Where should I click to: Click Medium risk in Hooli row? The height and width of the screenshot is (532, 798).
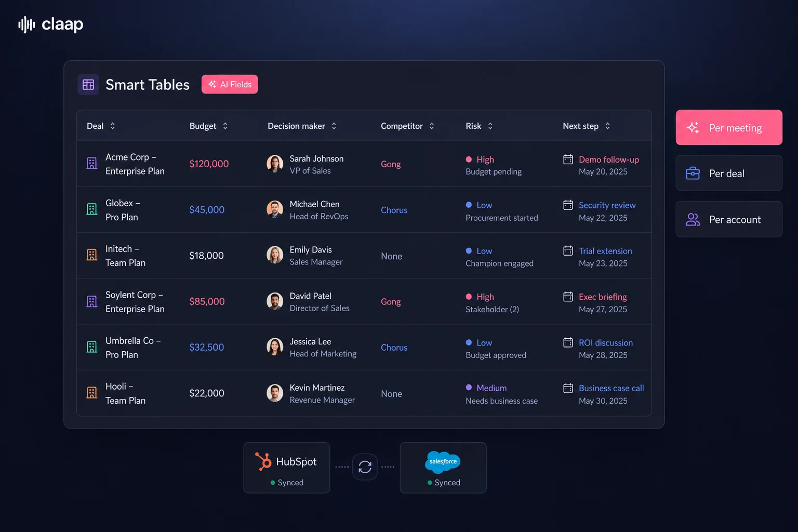click(x=486, y=388)
